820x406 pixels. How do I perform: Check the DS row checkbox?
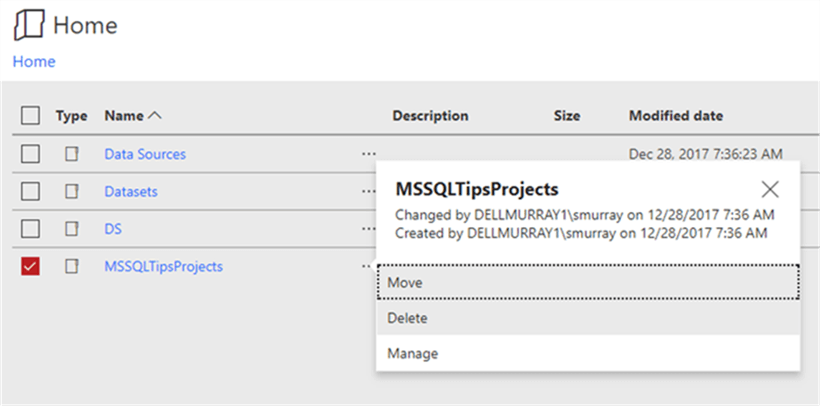30,229
